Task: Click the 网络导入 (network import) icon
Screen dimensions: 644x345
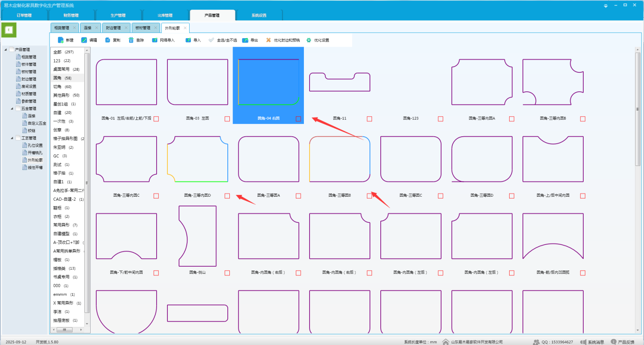Action: click(155, 40)
